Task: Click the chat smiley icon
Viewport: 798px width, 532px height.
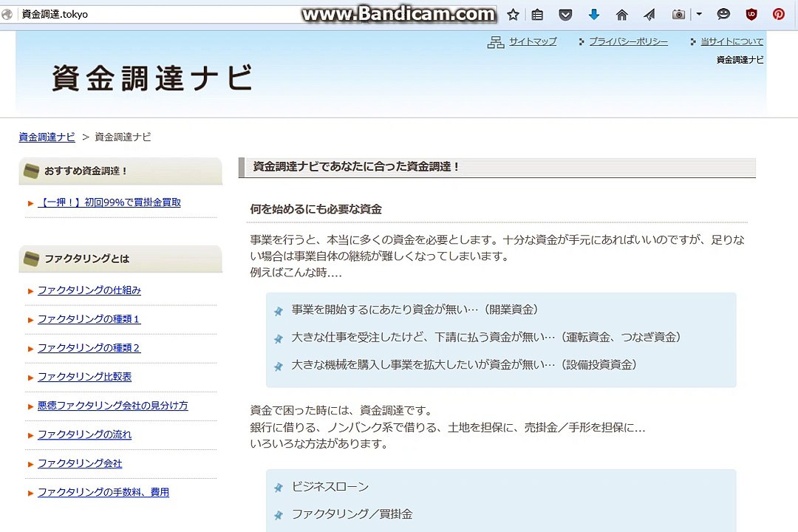Action: (723, 14)
